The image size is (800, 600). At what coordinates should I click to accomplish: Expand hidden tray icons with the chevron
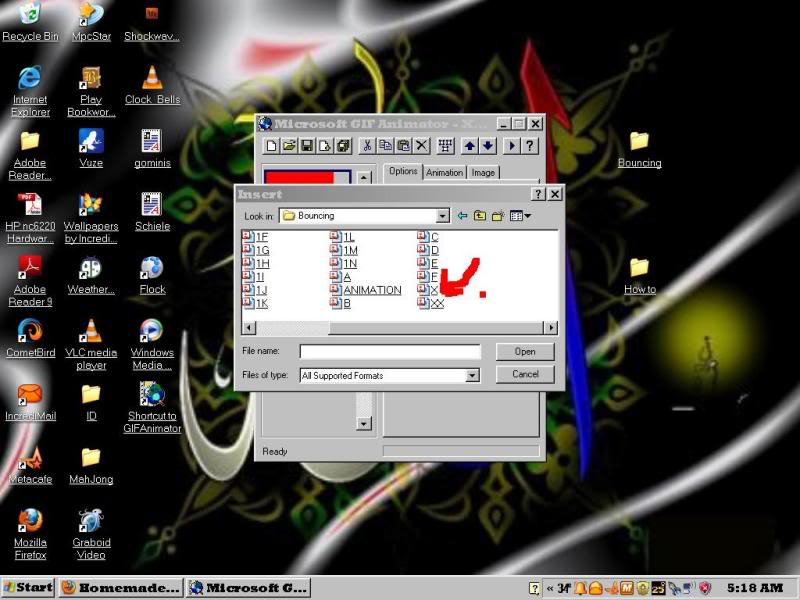click(x=550, y=588)
